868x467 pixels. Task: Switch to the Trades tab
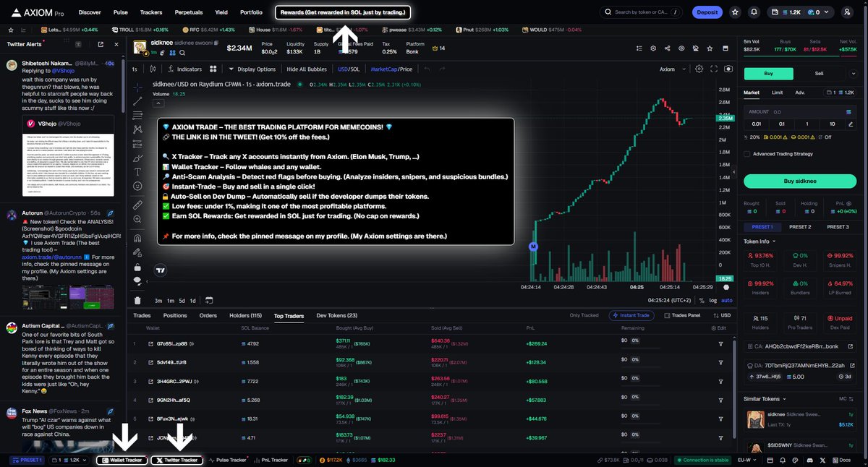click(x=142, y=316)
